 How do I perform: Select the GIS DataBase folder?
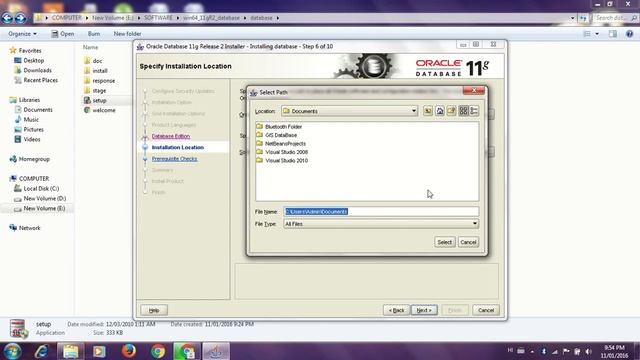click(x=276, y=135)
